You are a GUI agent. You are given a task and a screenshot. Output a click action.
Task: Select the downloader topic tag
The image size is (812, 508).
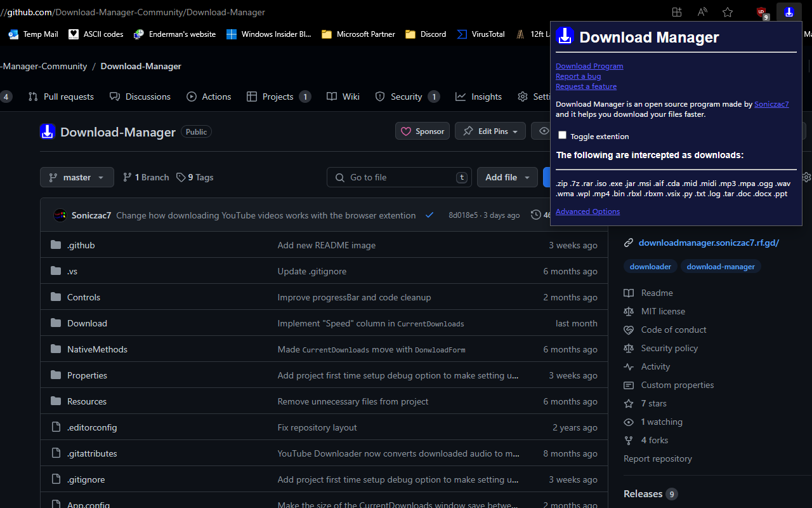click(x=650, y=267)
